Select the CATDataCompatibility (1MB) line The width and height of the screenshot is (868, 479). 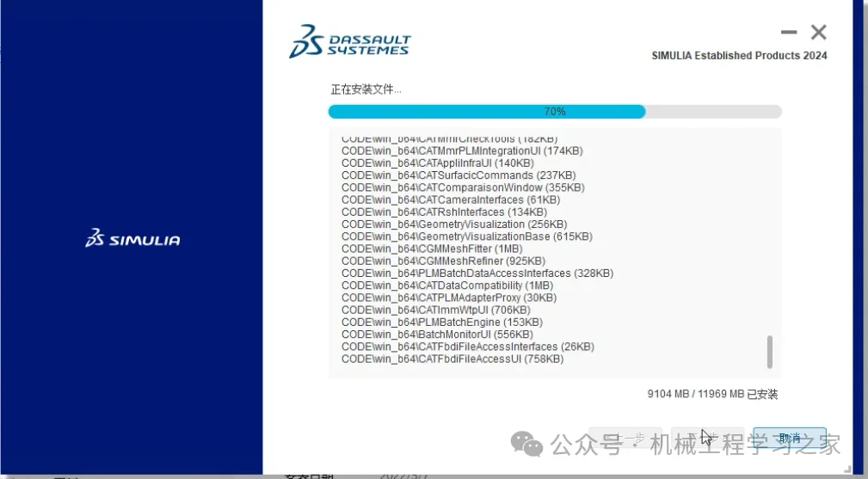(x=448, y=286)
